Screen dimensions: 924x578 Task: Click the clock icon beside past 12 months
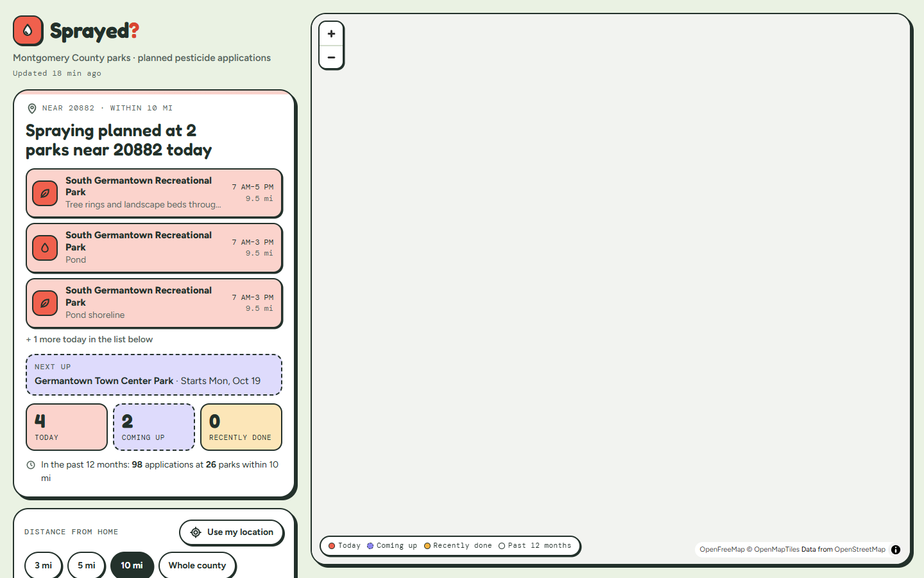tap(31, 465)
